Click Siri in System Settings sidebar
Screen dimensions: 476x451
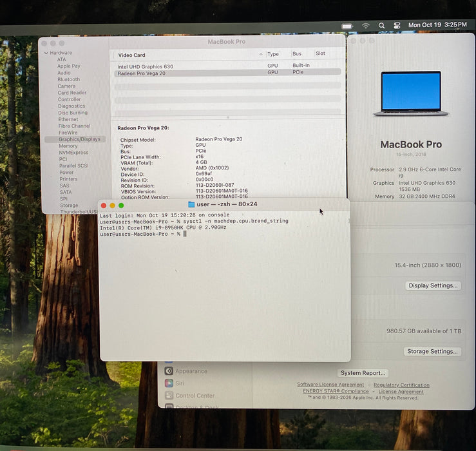tap(180, 383)
